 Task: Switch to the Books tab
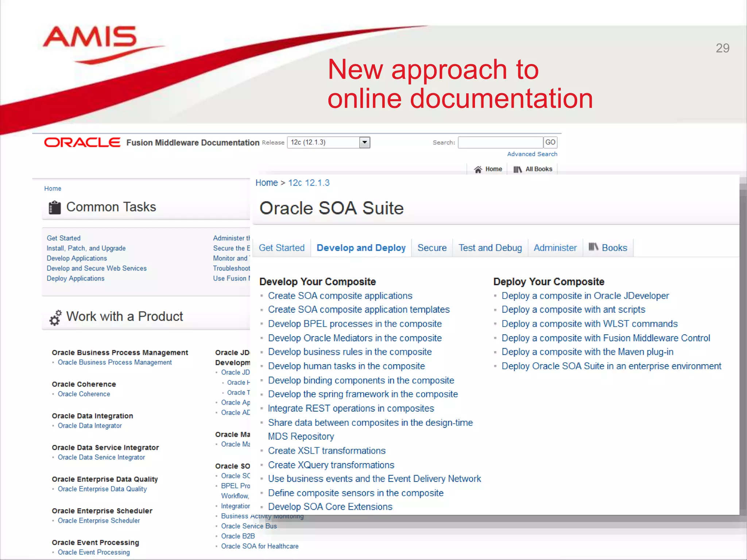(608, 248)
